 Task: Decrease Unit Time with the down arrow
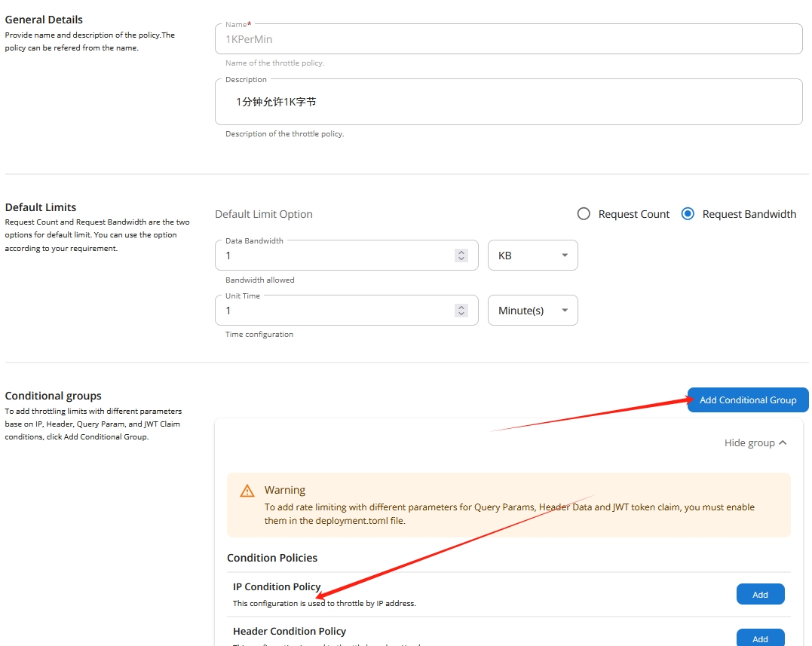(x=461, y=314)
